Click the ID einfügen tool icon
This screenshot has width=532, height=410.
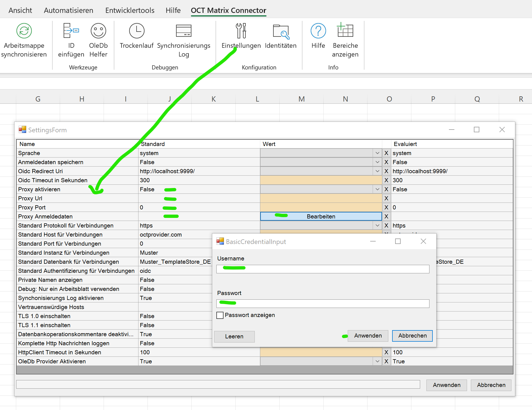(71, 31)
